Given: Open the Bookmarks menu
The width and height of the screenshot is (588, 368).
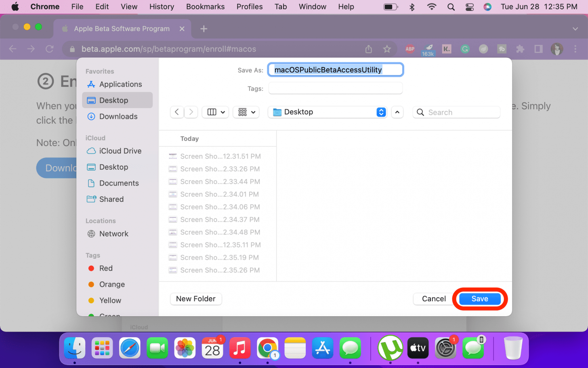Looking at the screenshot, I should [205, 7].
